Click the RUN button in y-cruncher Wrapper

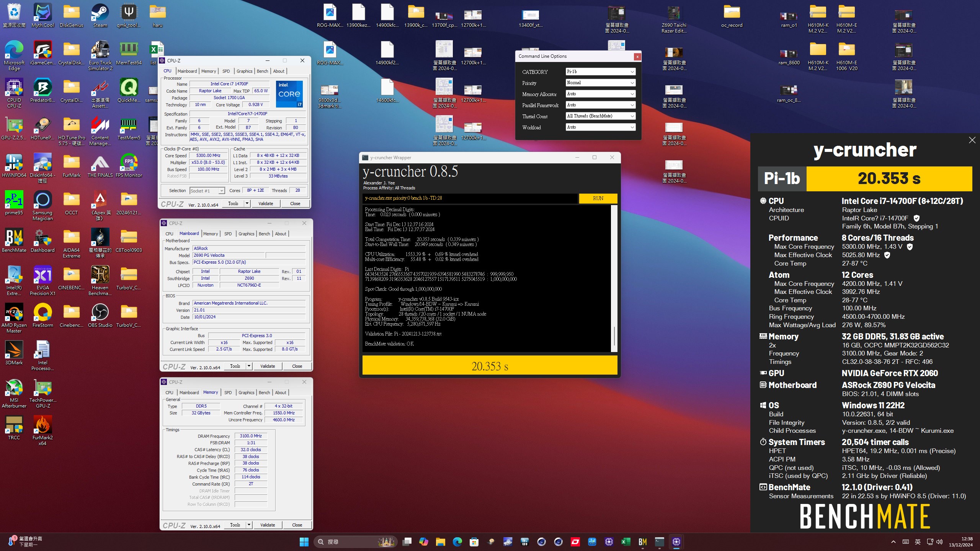tap(598, 198)
